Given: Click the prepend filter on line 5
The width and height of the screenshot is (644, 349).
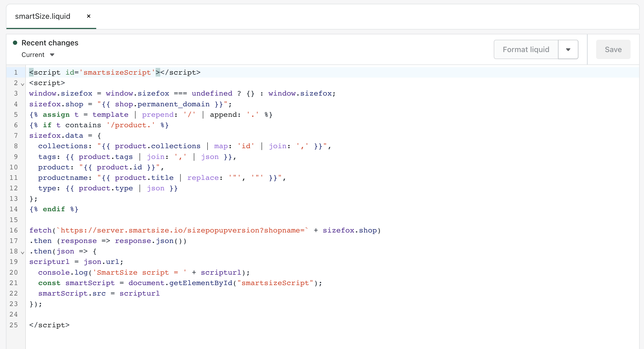Looking at the screenshot, I should coord(158,115).
